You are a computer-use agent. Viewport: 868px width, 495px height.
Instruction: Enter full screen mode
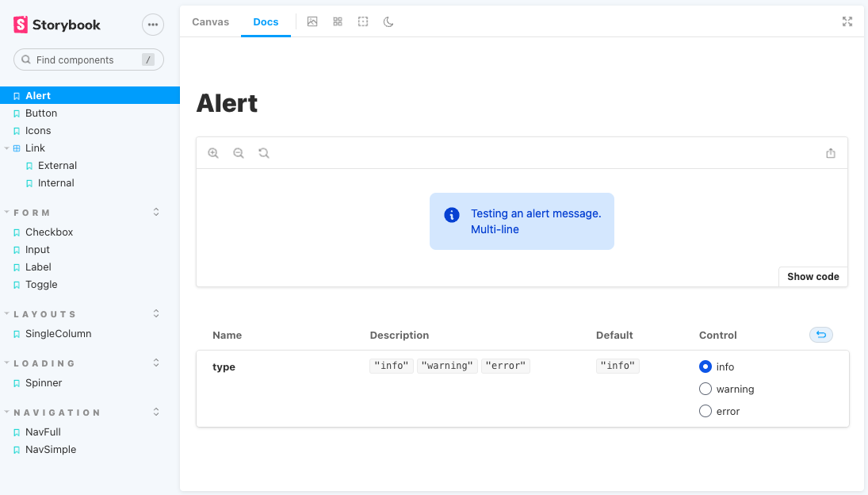coord(847,21)
